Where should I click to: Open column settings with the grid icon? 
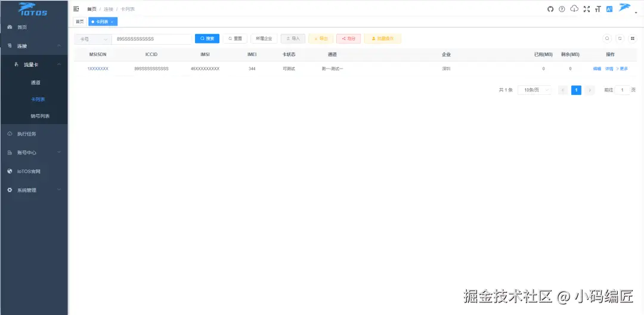coord(633,39)
